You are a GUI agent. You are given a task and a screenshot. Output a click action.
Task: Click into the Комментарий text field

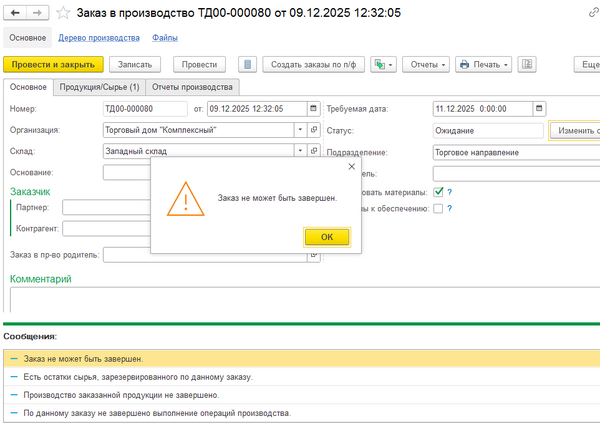300,299
